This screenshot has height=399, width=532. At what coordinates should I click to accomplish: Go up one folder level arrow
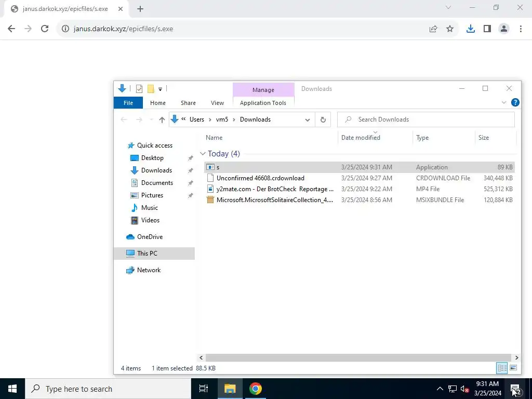pos(162,120)
